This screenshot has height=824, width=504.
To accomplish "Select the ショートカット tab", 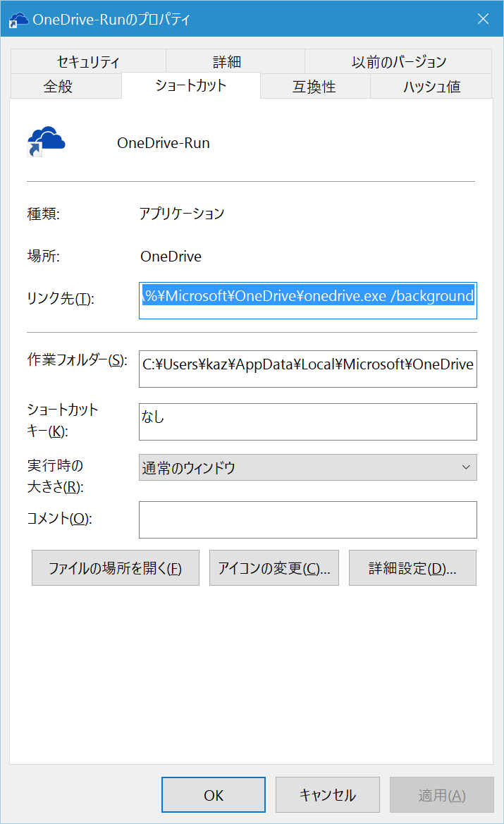I will pyautogui.click(x=190, y=85).
